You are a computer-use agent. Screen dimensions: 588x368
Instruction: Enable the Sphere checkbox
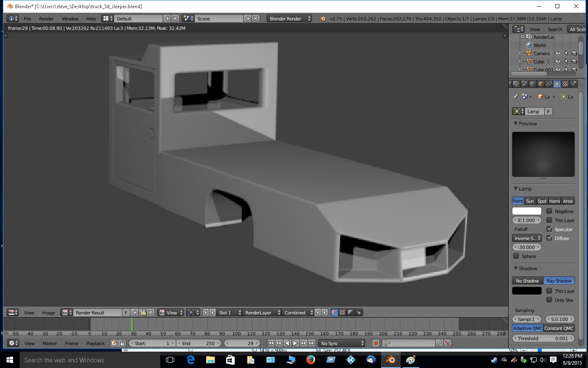[516, 256]
